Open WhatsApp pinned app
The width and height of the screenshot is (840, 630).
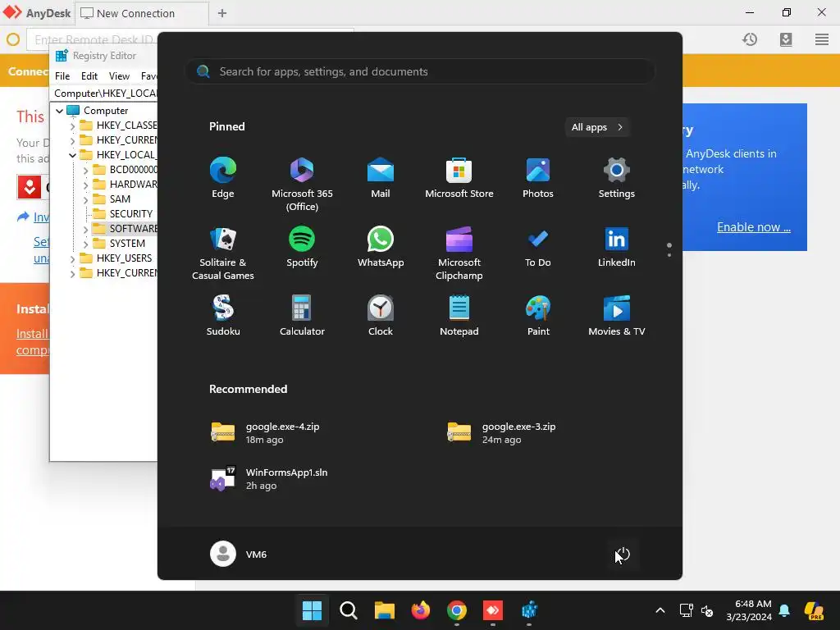(x=381, y=247)
